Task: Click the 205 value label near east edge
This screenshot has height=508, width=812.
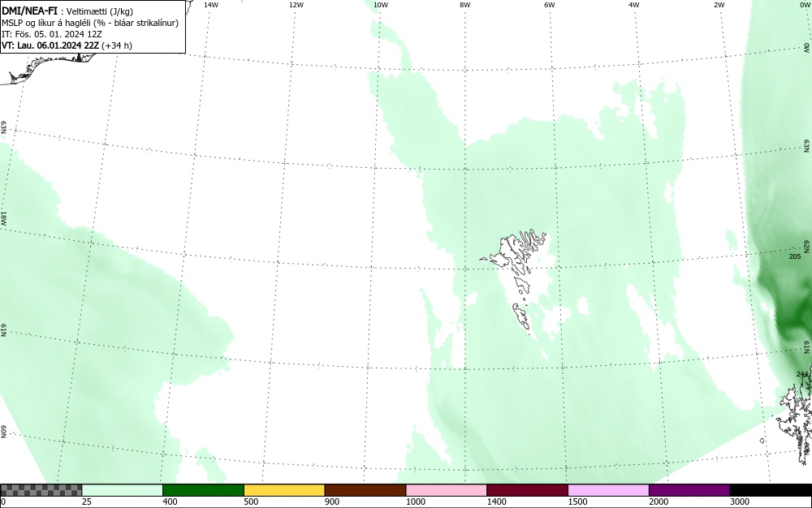Action: pos(795,256)
